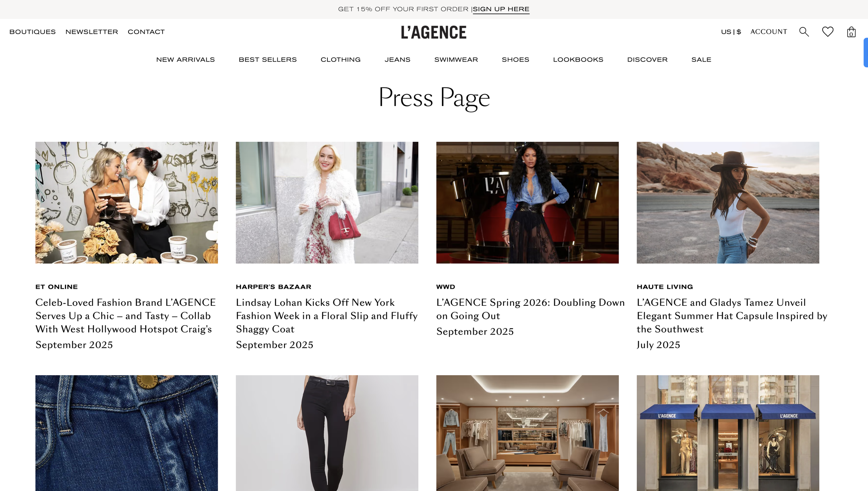The height and width of the screenshot is (491, 868).
Task: Open the shopping bag icon
Action: pos(851,32)
